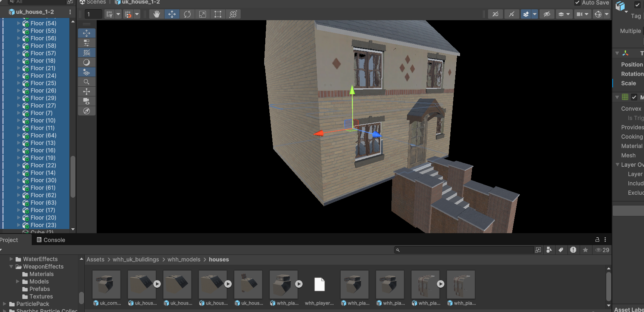
Task: Click the search-by-type filter icon in Project
Action: click(x=549, y=250)
